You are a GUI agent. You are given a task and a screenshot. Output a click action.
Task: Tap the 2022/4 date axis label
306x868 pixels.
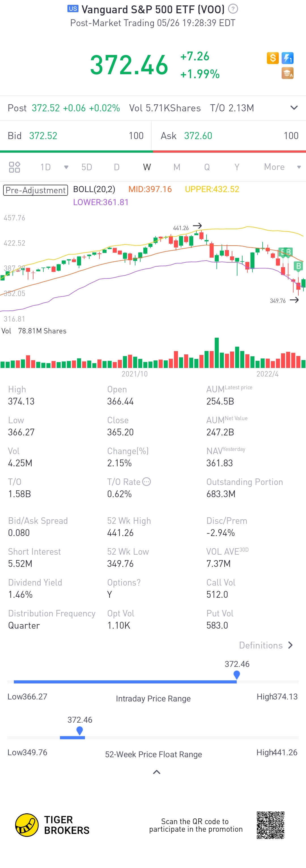(267, 374)
